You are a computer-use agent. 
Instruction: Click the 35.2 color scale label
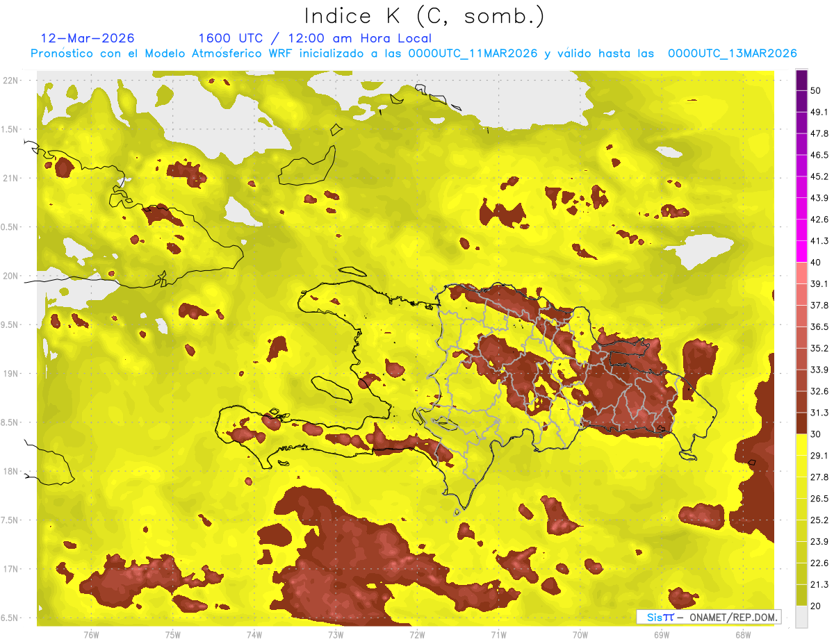point(819,348)
